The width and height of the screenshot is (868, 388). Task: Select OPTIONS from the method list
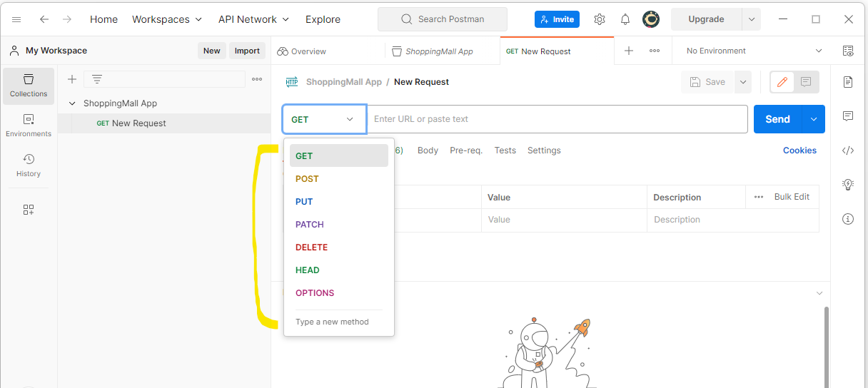coord(339,292)
